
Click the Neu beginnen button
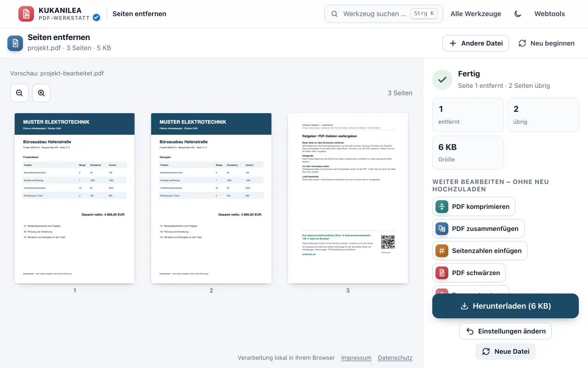tap(547, 43)
